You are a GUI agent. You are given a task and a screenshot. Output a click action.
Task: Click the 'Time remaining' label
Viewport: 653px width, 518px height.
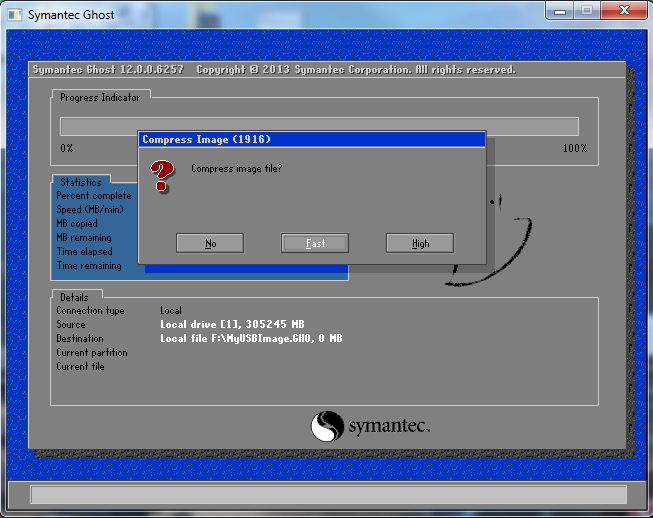(x=89, y=266)
